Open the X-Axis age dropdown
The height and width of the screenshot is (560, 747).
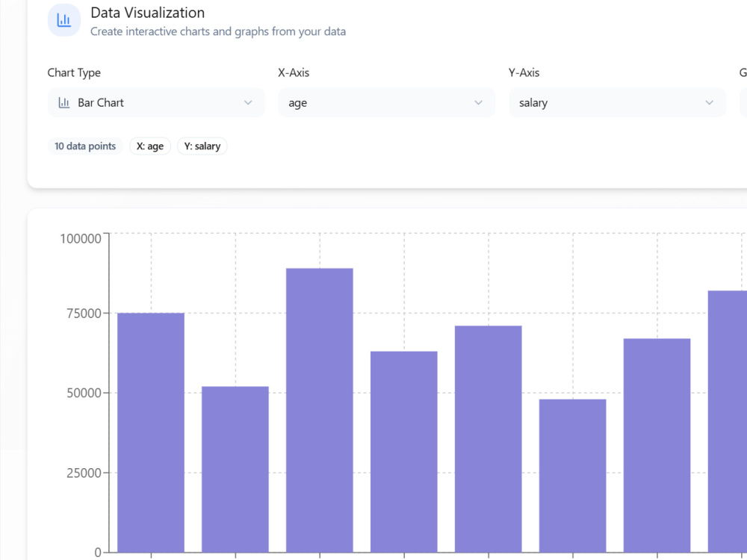coord(386,102)
